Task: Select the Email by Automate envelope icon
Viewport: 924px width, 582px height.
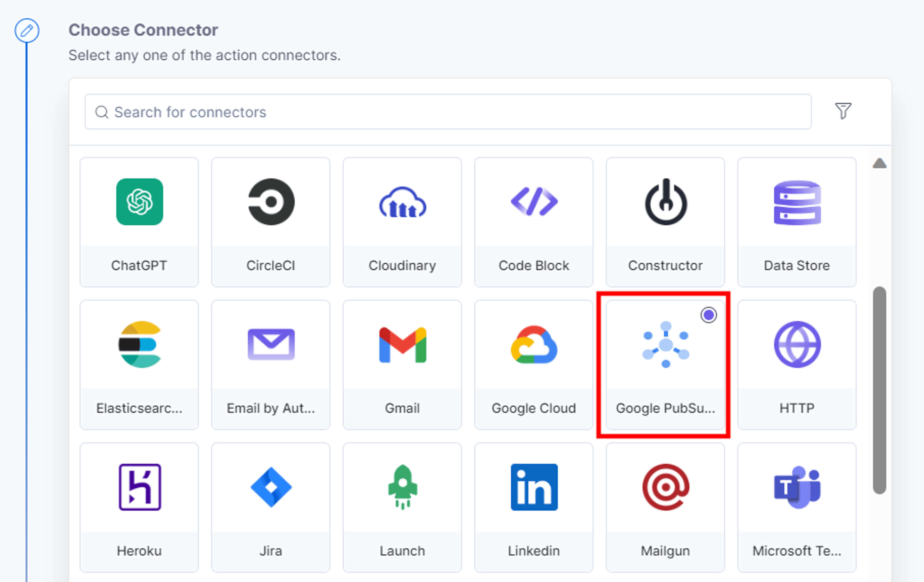Action: pos(271,344)
